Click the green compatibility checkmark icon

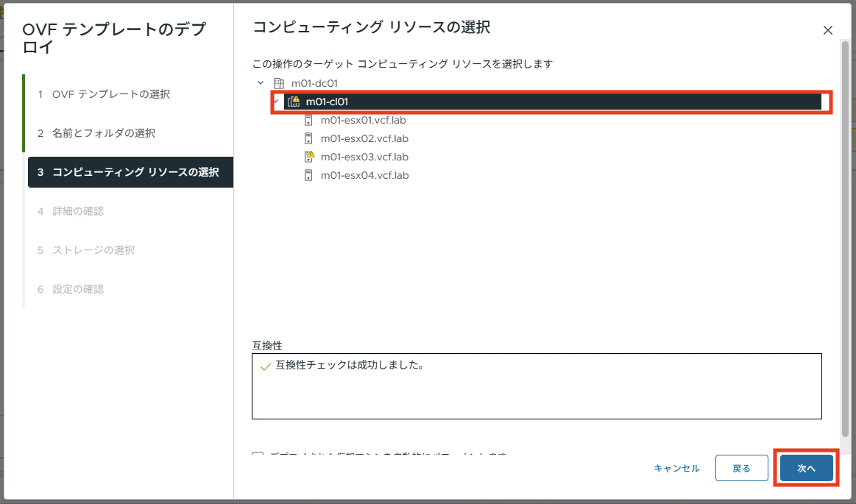265,367
